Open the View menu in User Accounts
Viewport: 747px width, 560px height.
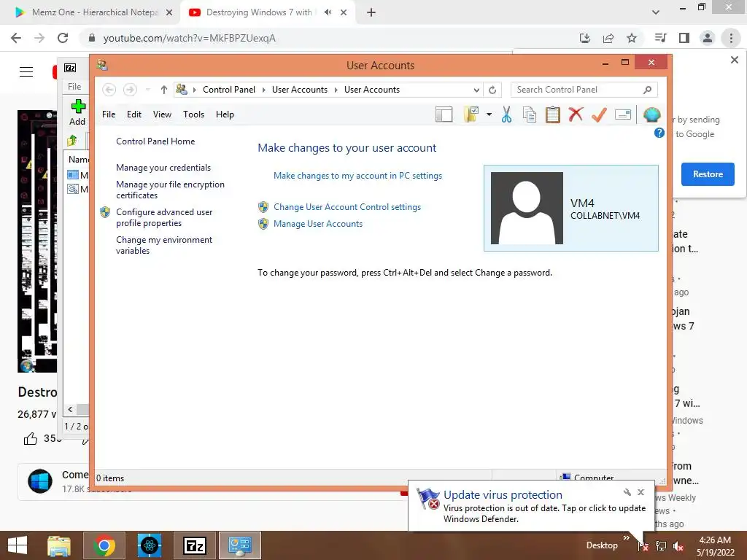(x=162, y=114)
